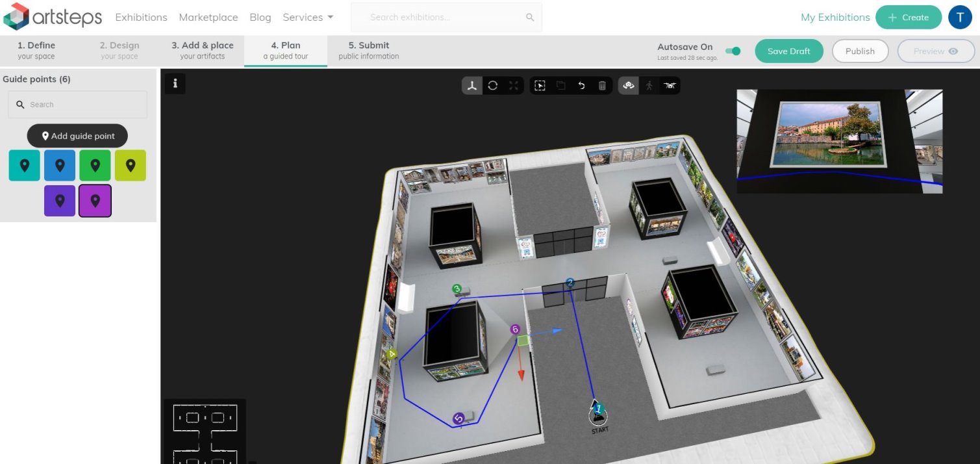Select the yellow-green guide point swatch
This screenshot has height=464, width=980.
131,166
